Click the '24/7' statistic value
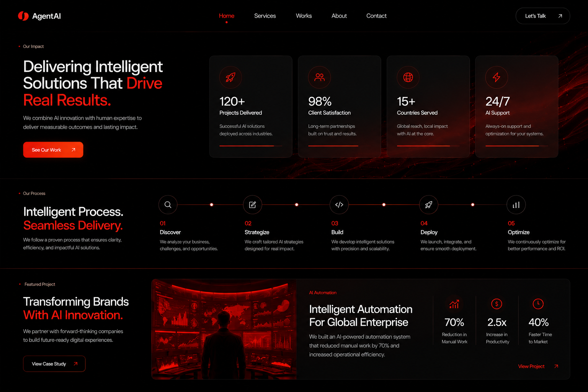Viewport: 588px width, 392px height. click(498, 101)
